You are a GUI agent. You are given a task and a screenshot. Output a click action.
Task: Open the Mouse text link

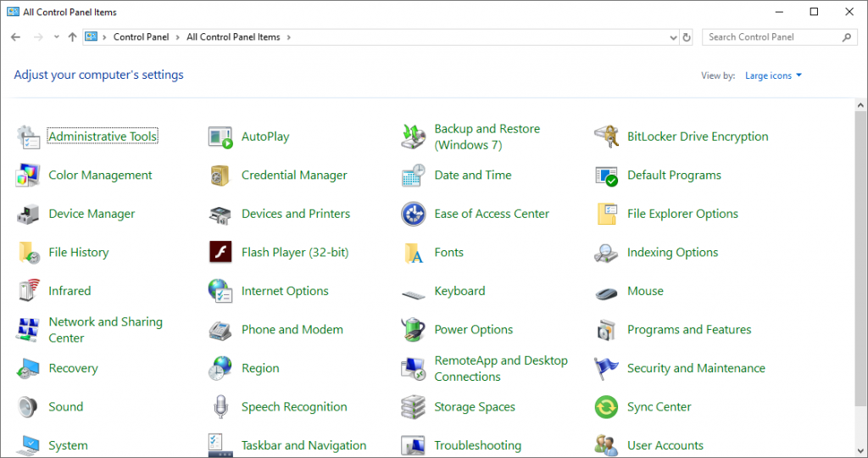click(x=645, y=291)
